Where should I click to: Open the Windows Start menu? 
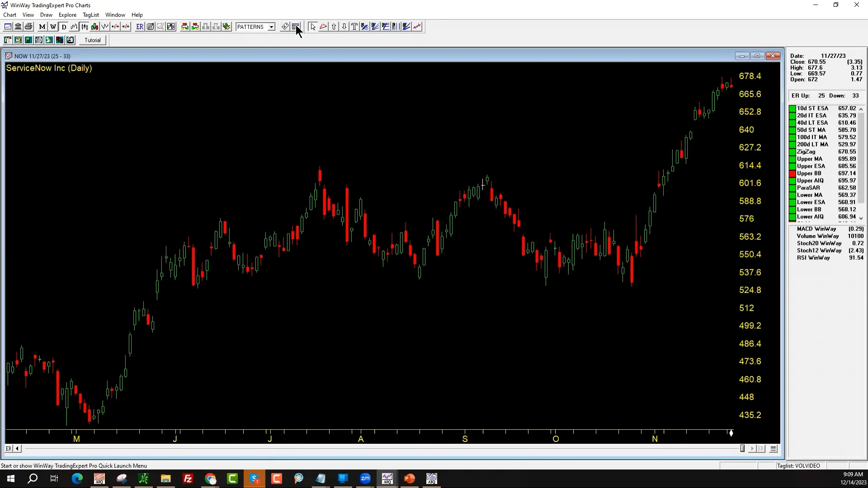10,479
